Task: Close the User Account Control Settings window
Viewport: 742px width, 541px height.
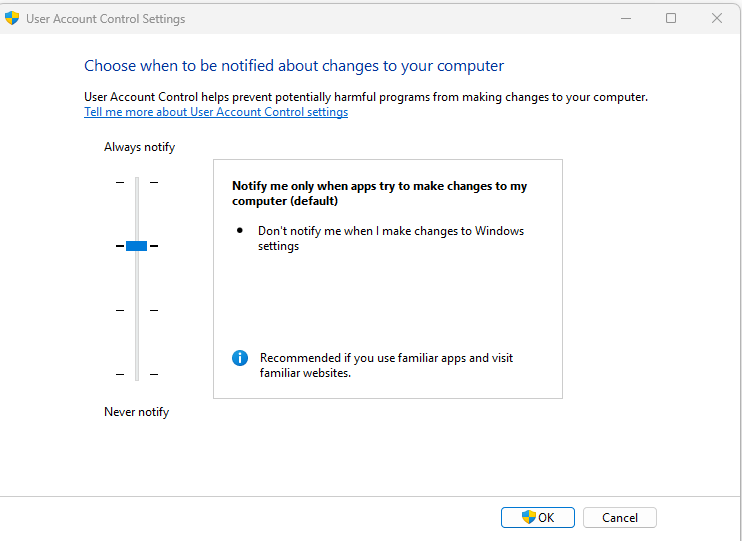Action: (717, 18)
